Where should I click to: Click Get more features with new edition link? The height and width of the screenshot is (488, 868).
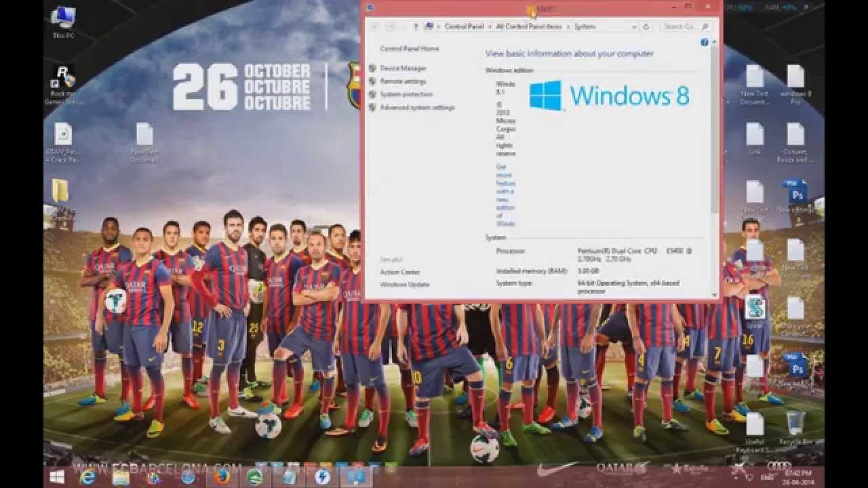click(x=506, y=195)
